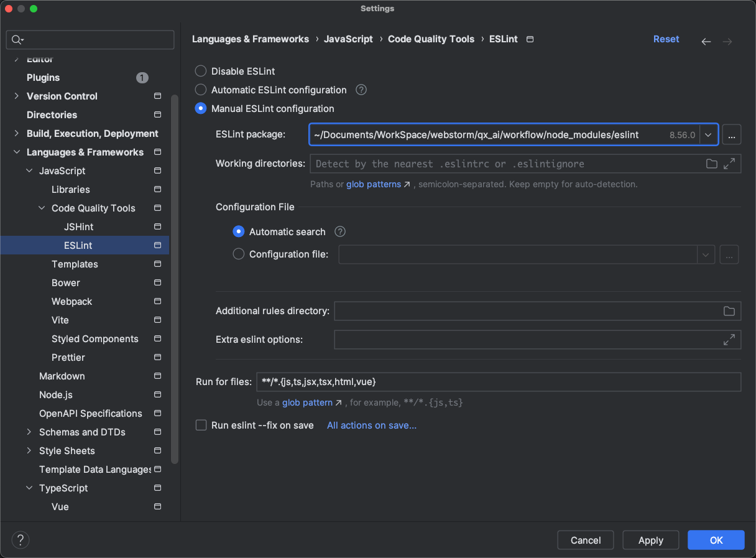Click project icon on Webpack row
Image resolution: width=756 pixels, height=558 pixels.
click(x=157, y=301)
